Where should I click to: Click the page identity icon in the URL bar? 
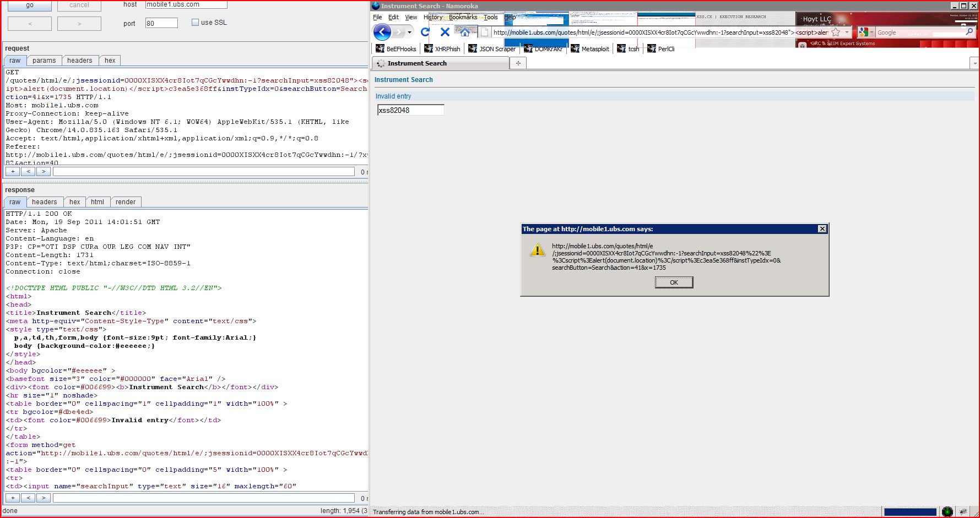pos(485,32)
